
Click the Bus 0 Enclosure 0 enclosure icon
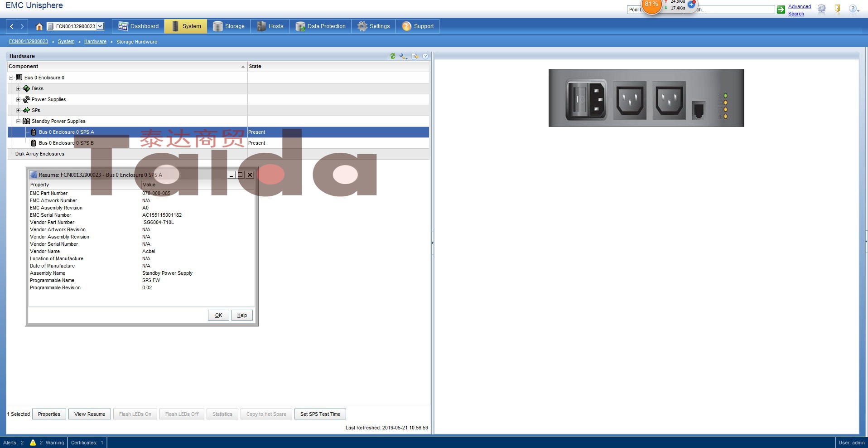point(19,78)
